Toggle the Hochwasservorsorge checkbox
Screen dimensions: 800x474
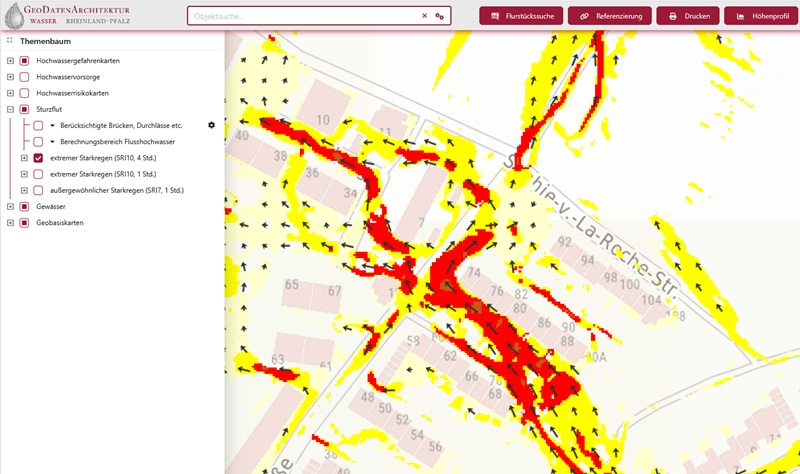click(24, 77)
